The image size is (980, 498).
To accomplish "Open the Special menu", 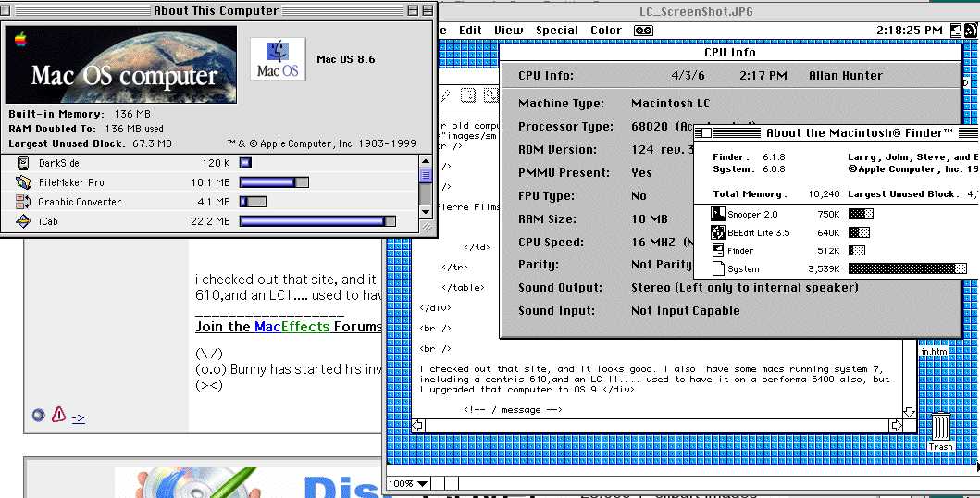I will [x=556, y=30].
